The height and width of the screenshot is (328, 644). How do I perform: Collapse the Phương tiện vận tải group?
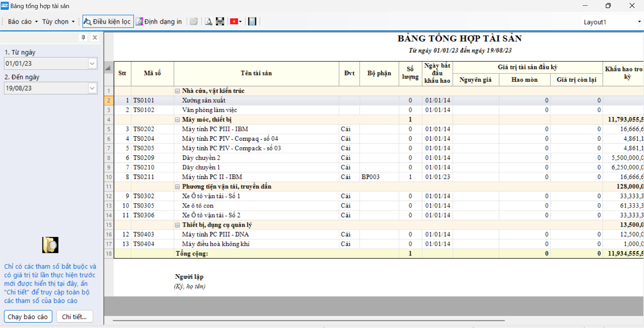[178, 187]
